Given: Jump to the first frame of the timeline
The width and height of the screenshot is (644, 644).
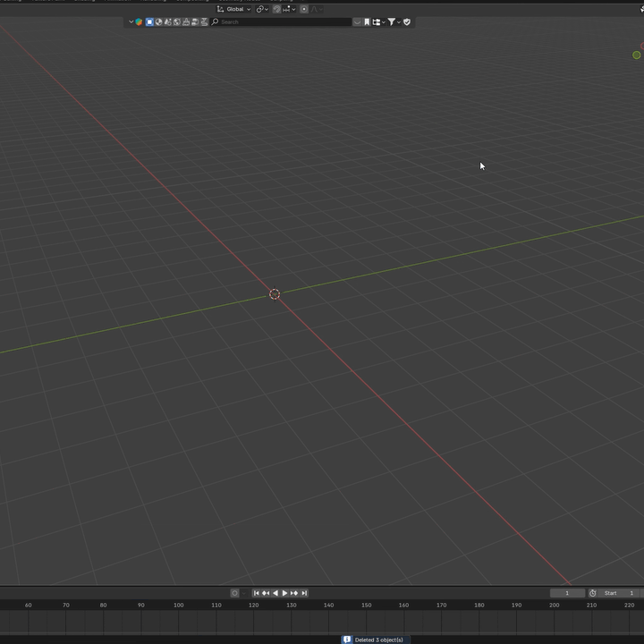Looking at the screenshot, I should [257, 593].
